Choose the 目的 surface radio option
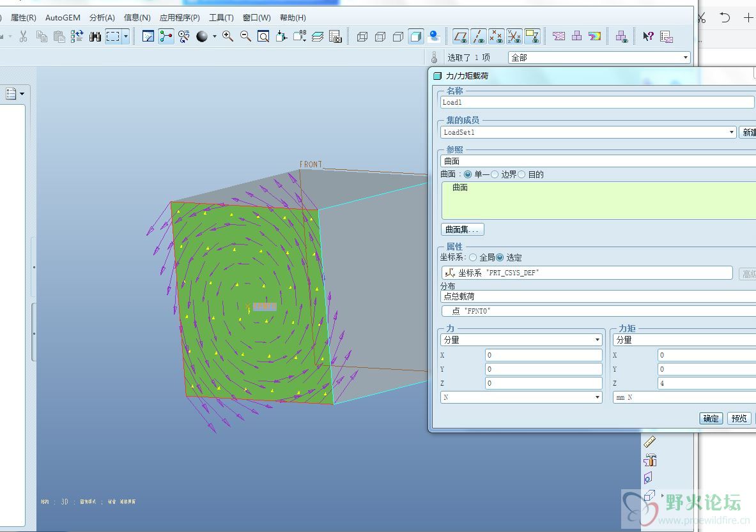Image resolution: width=756 pixels, height=532 pixels. 522,174
